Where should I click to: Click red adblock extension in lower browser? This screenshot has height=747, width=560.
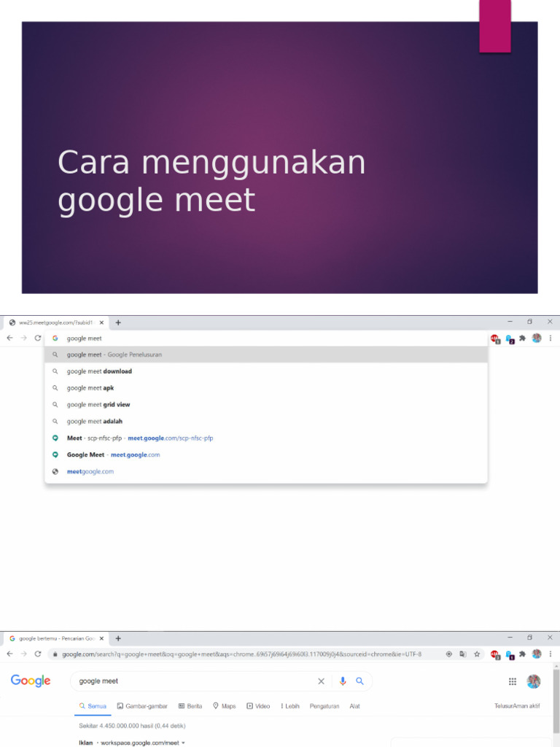pyautogui.click(x=495, y=654)
